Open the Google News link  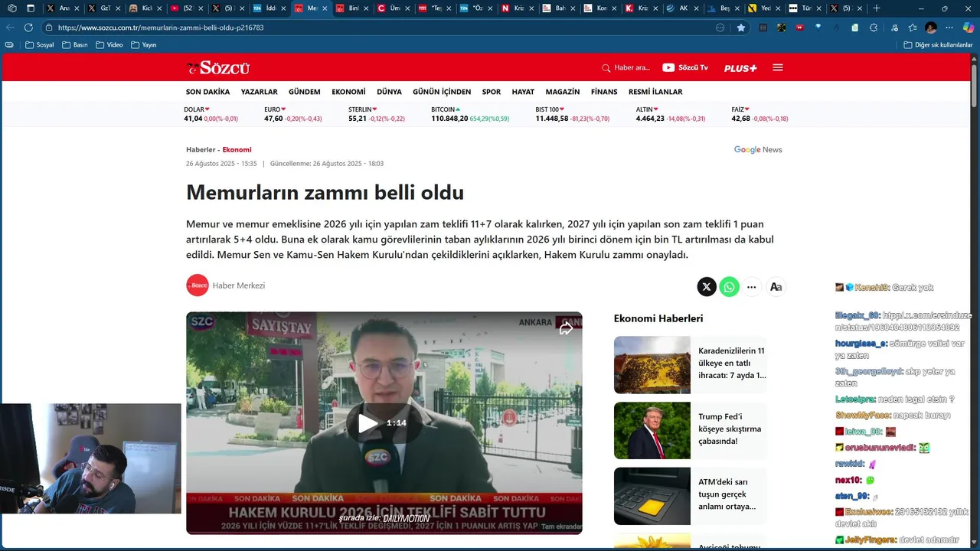coord(758,150)
